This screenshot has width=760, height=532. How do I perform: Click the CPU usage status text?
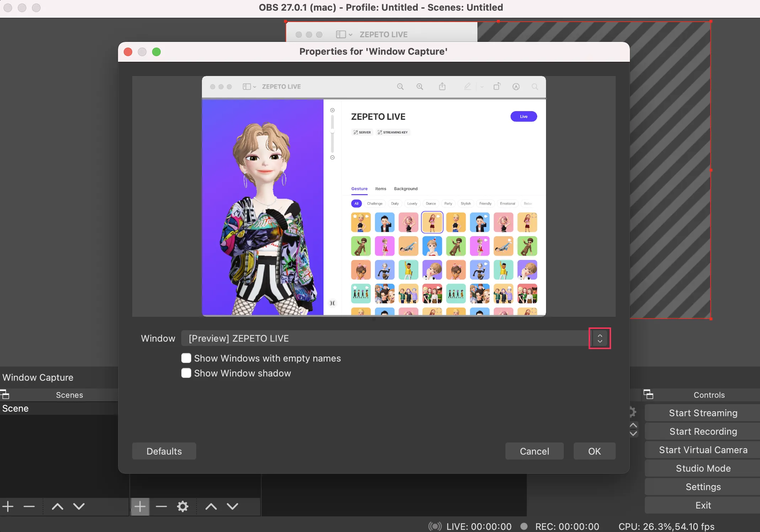click(666, 526)
